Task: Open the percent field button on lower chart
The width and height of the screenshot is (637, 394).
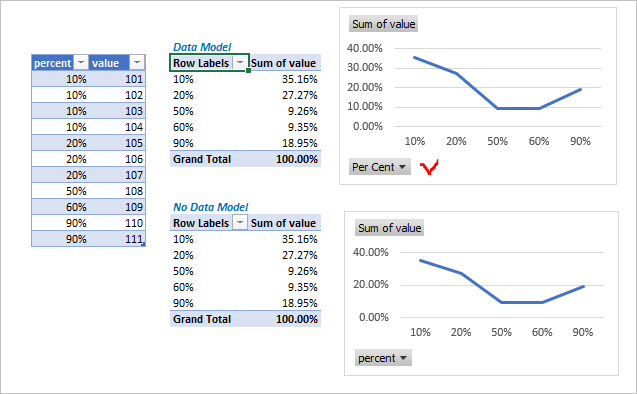Action: 383,358
